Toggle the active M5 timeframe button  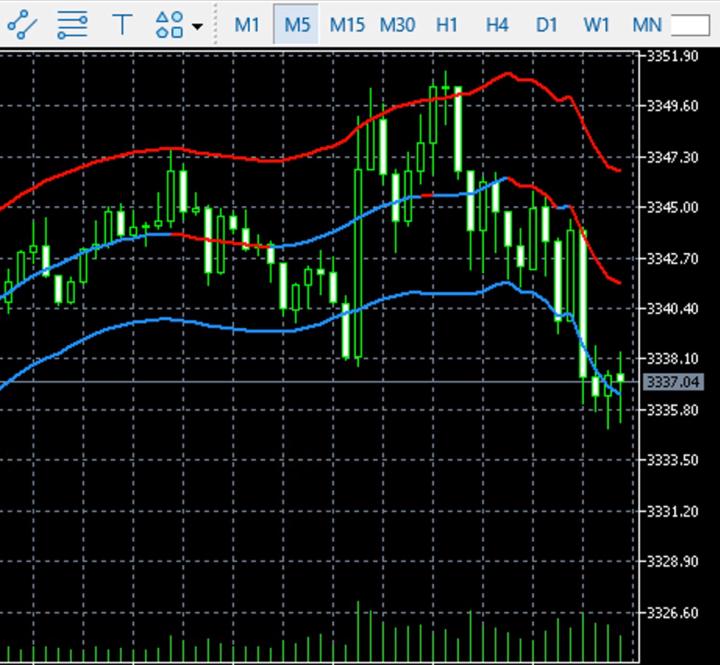click(x=297, y=24)
